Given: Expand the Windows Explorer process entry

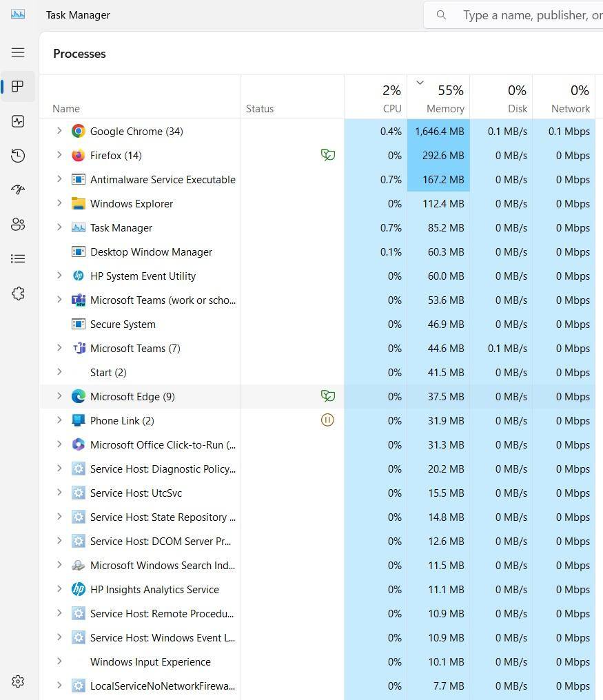Looking at the screenshot, I should coord(59,203).
